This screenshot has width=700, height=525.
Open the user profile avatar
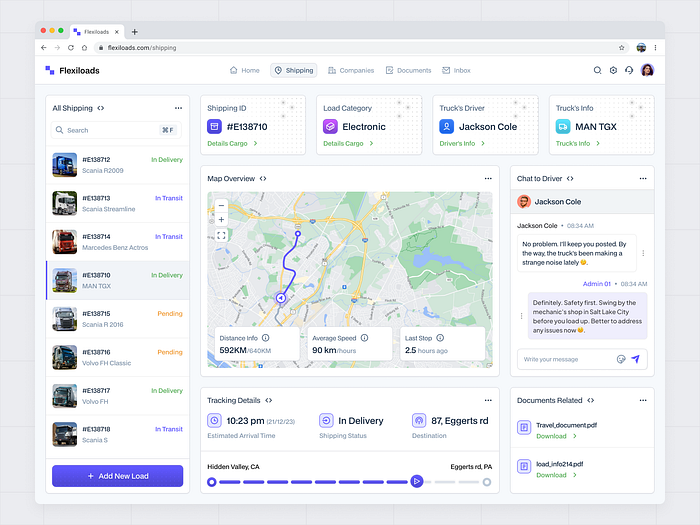coord(647,71)
